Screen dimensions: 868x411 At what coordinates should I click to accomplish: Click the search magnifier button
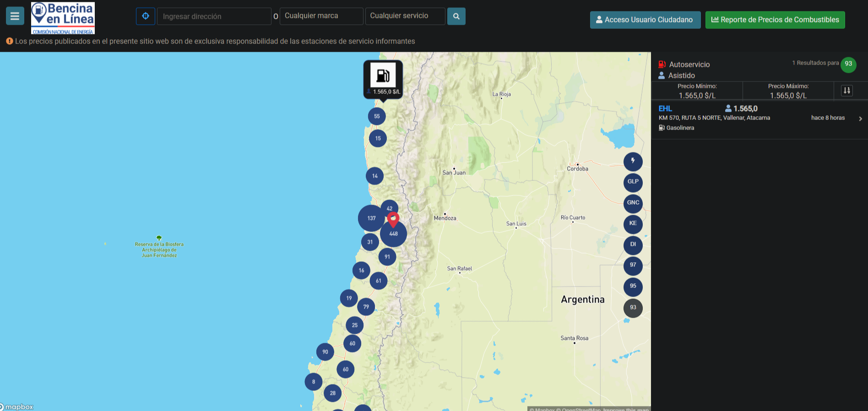point(456,16)
